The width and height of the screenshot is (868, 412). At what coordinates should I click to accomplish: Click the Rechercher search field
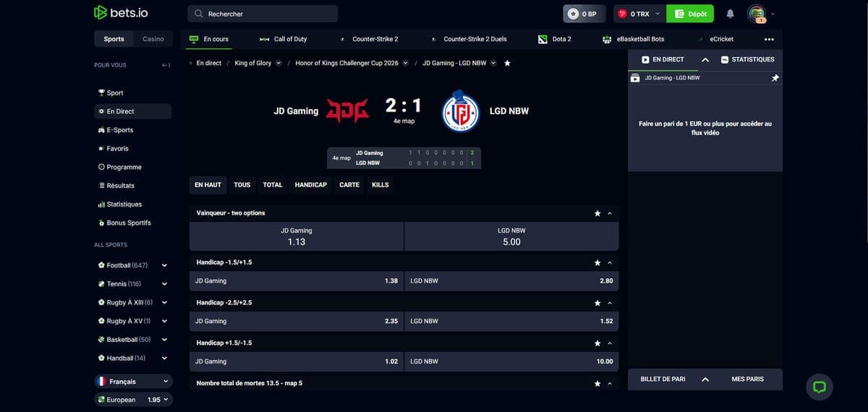point(263,14)
